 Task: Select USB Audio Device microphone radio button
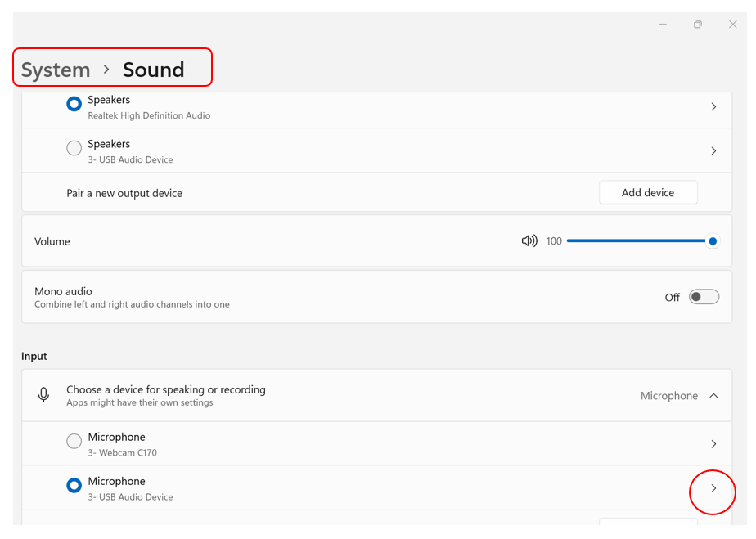74,486
